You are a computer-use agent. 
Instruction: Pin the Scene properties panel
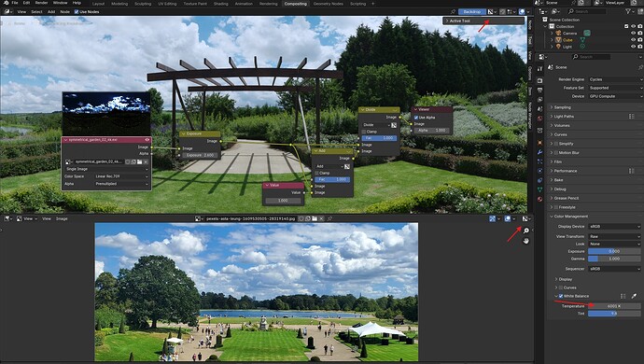click(x=640, y=67)
